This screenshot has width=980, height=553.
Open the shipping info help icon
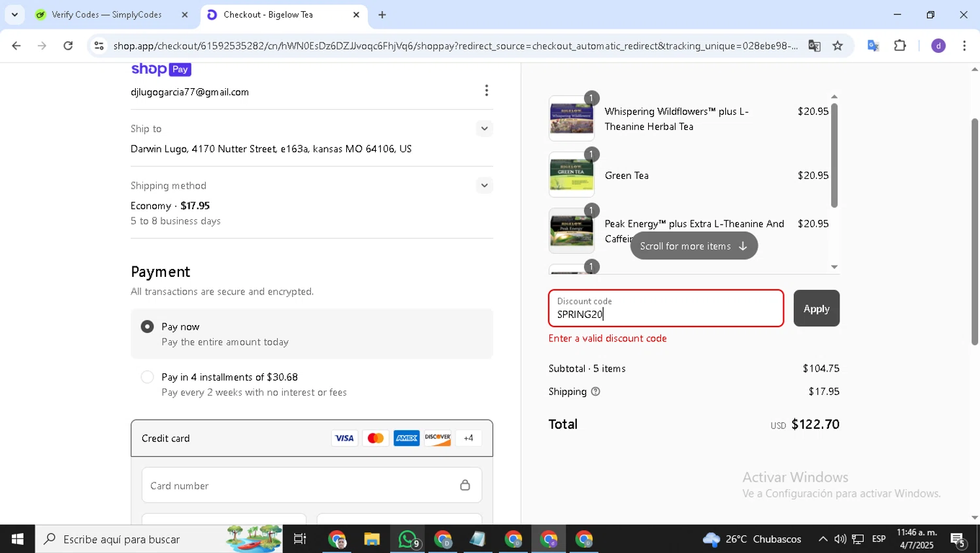(x=595, y=392)
